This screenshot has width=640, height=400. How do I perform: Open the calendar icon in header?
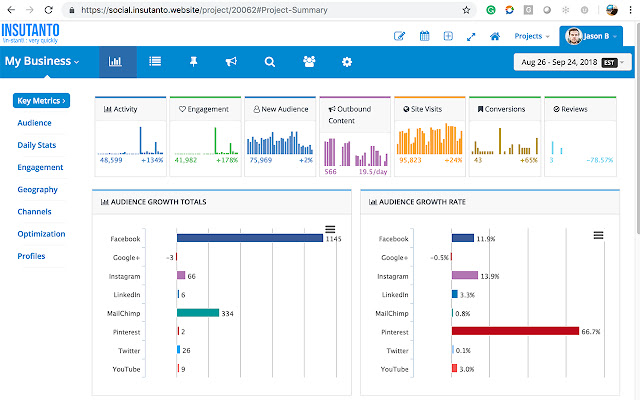[x=424, y=36]
